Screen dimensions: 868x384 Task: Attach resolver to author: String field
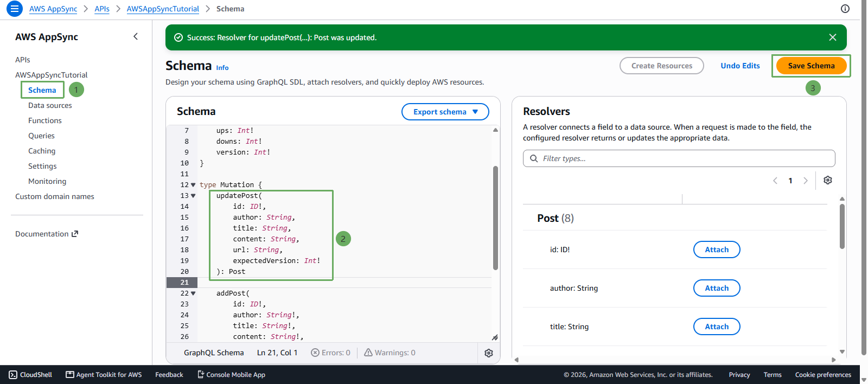717,288
